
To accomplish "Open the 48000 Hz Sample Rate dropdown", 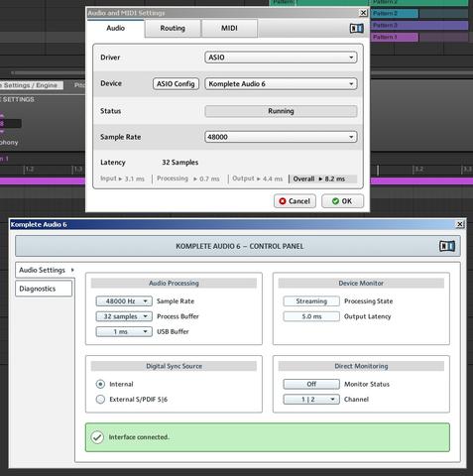I will (x=124, y=301).
